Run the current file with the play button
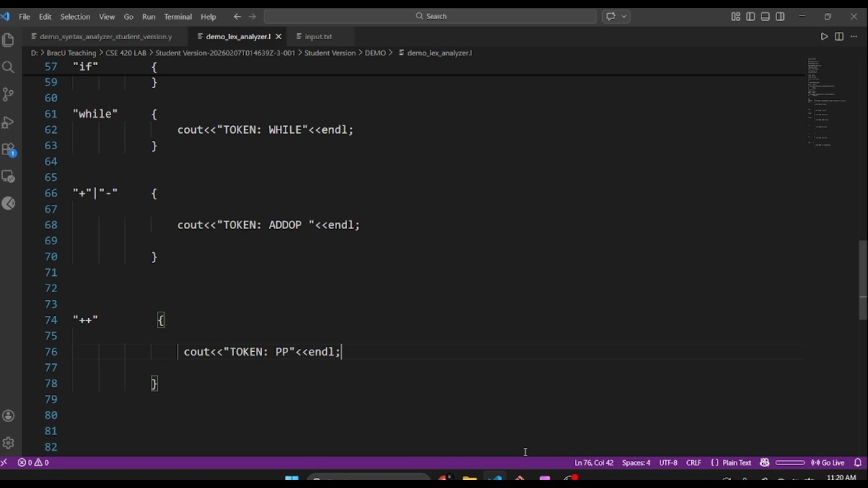Image resolution: width=868 pixels, height=488 pixels. (x=824, y=37)
